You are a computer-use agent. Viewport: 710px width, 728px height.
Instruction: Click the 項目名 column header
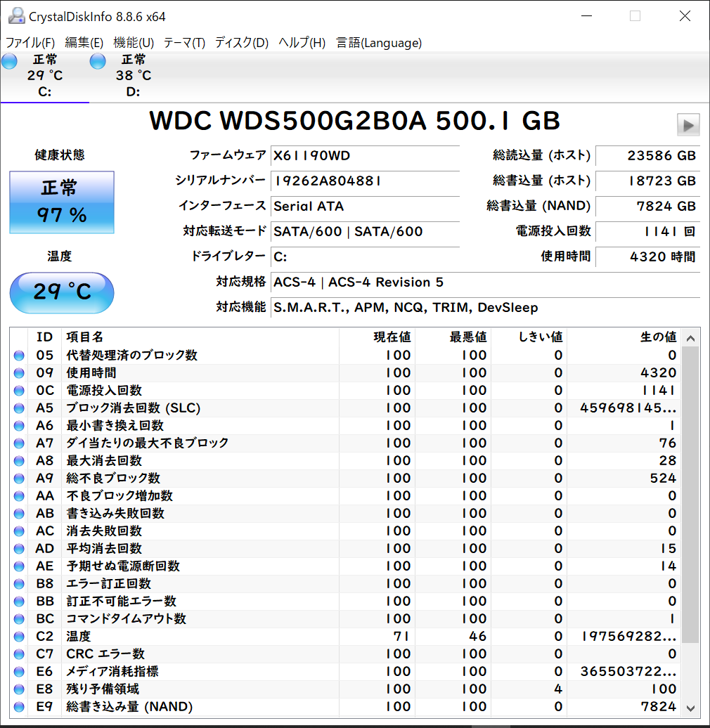tap(200, 337)
